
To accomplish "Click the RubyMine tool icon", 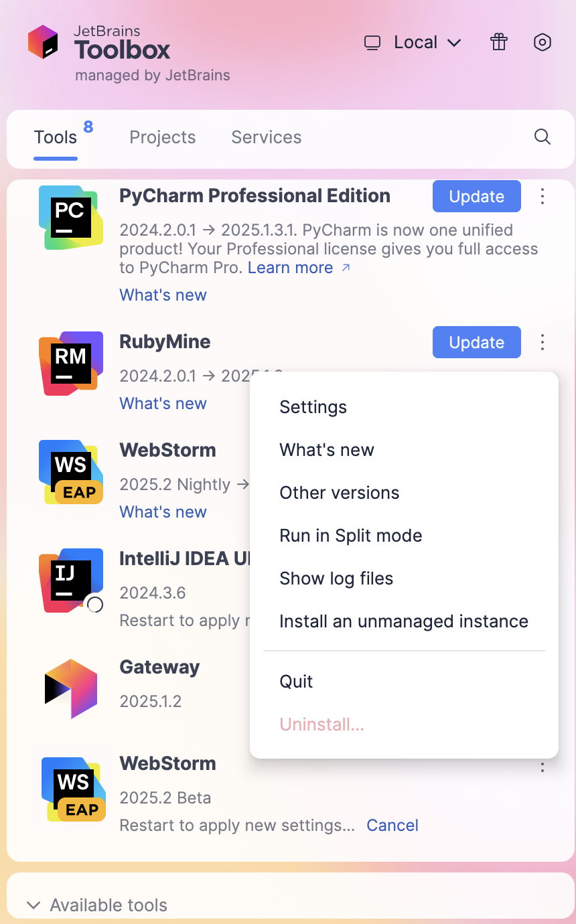I will [70, 363].
